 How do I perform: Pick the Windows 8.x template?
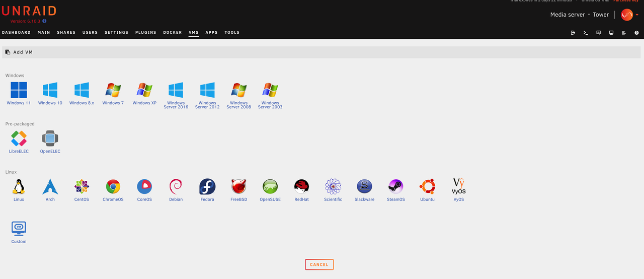click(x=82, y=93)
